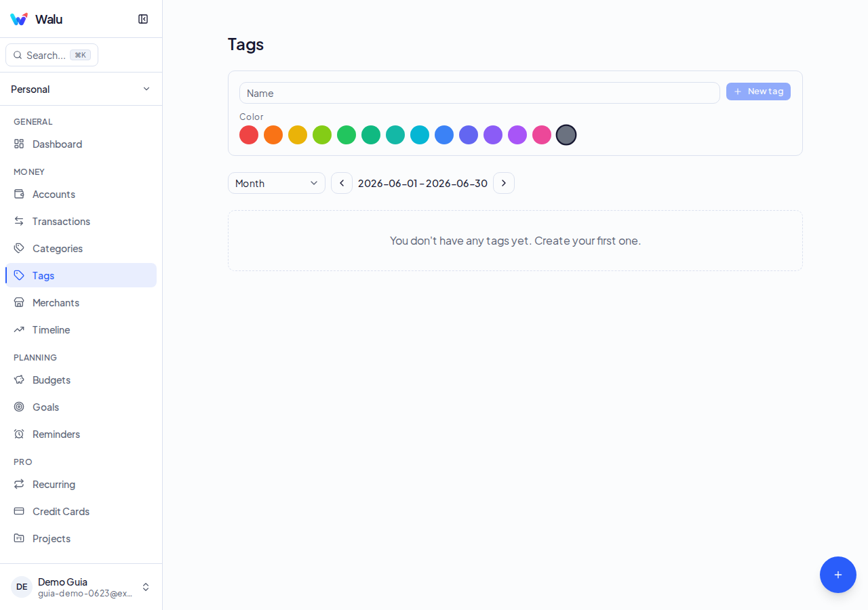Click the Dashboard grid icon

(19, 144)
